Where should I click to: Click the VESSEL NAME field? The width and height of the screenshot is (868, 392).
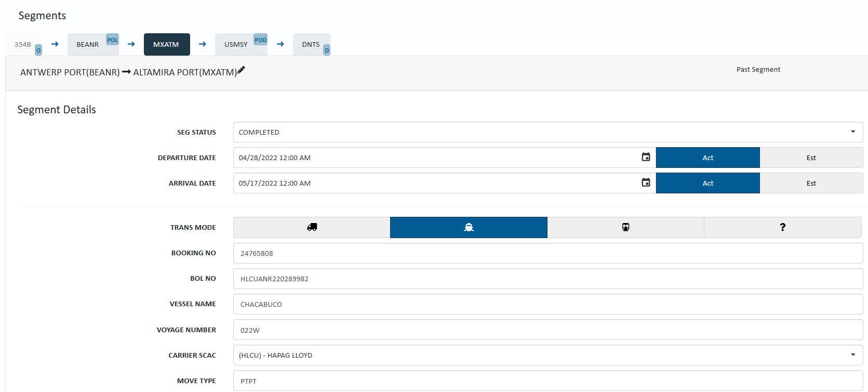click(x=547, y=304)
